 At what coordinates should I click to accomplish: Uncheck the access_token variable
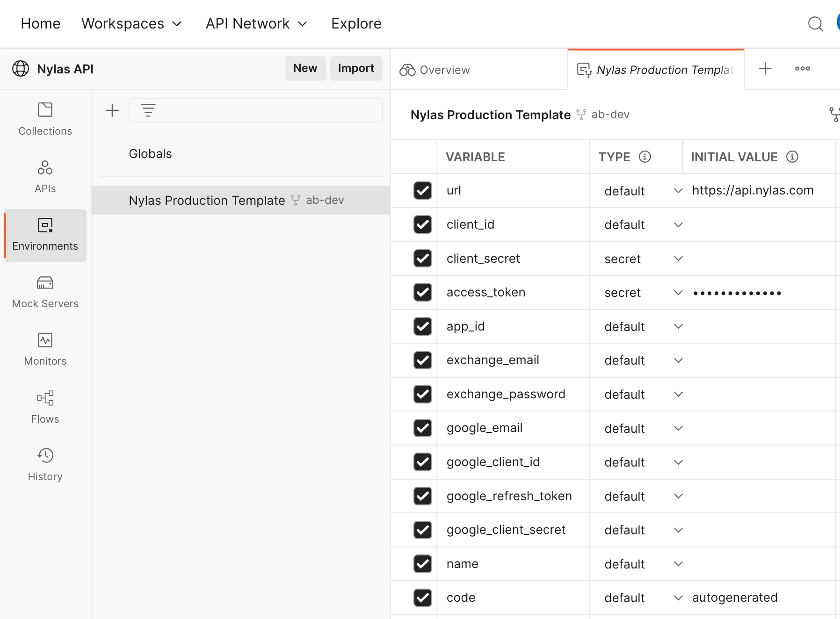click(x=422, y=292)
